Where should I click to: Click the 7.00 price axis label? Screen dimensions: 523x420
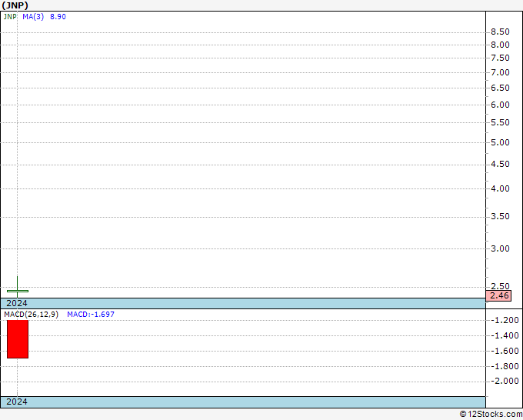500,72
